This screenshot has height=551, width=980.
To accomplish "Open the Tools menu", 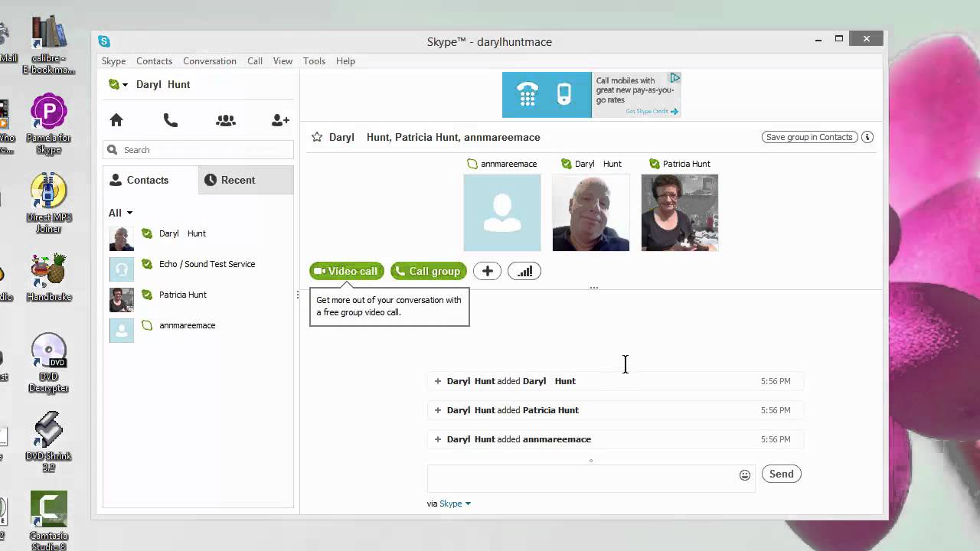I will click(x=314, y=61).
